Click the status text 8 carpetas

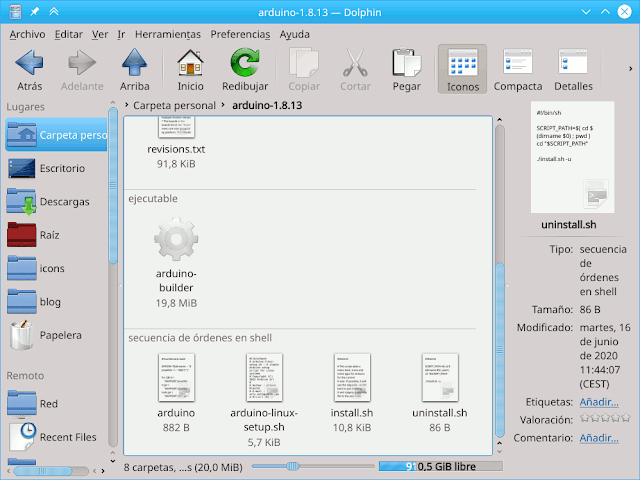click(x=183, y=467)
